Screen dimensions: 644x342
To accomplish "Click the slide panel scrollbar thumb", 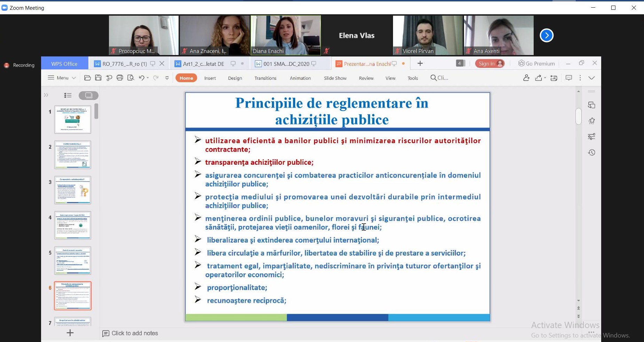I will 96,111.
